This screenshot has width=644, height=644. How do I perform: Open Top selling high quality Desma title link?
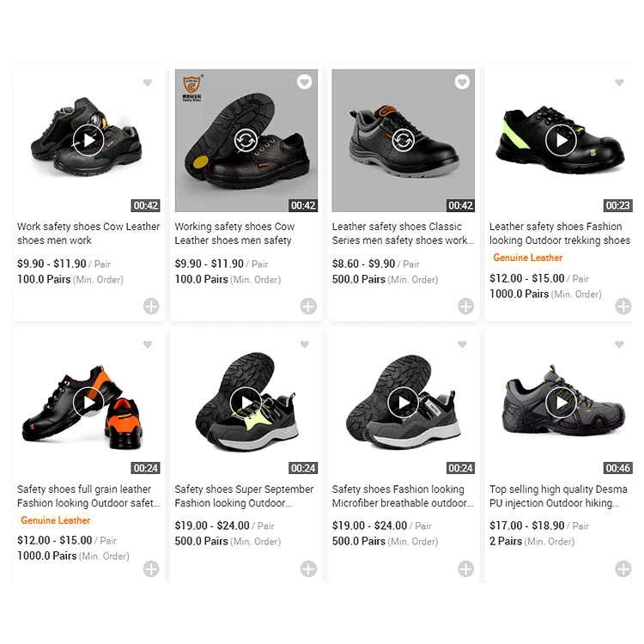pos(558,495)
